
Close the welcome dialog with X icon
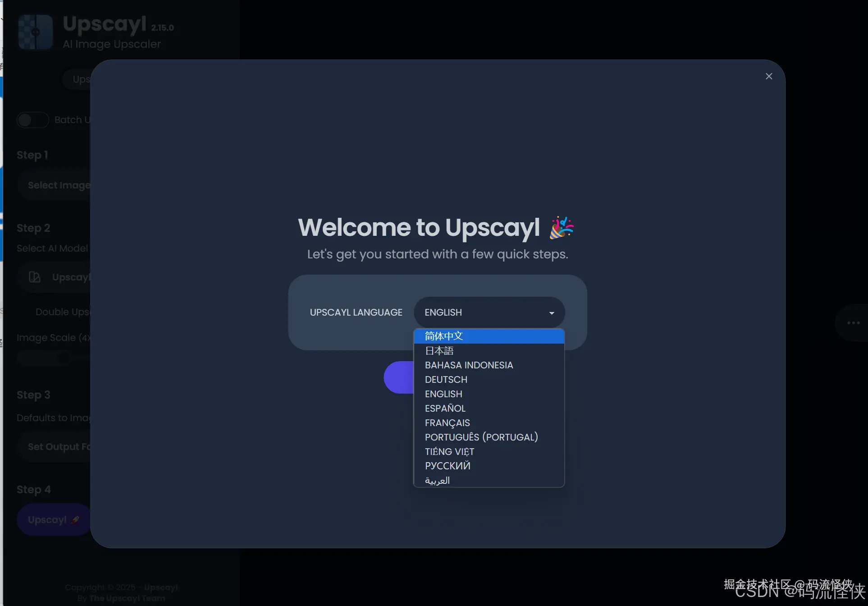click(769, 76)
